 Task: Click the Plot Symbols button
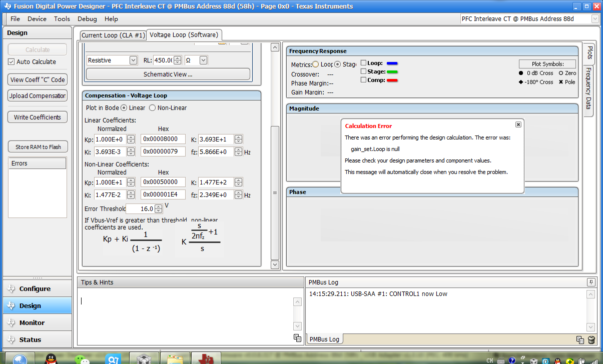pos(547,64)
